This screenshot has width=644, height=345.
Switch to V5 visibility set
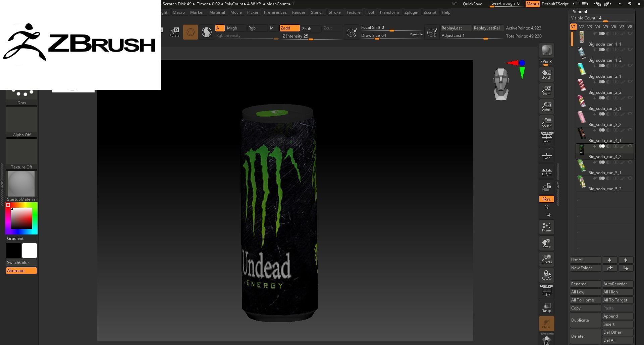point(605,27)
